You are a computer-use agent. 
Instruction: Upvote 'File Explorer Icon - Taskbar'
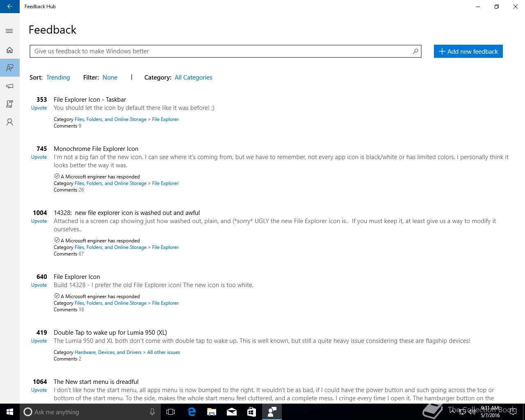pyautogui.click(x=39, y=108)
